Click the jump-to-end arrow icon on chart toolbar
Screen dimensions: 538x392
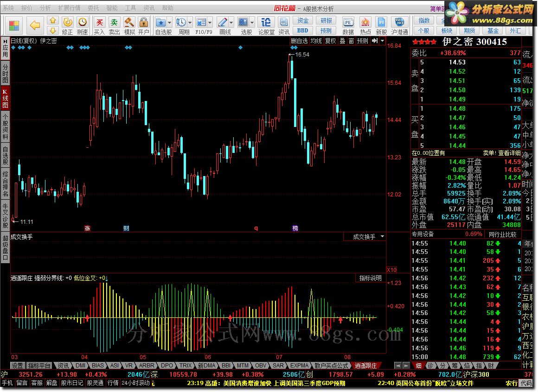pos(375,41)
